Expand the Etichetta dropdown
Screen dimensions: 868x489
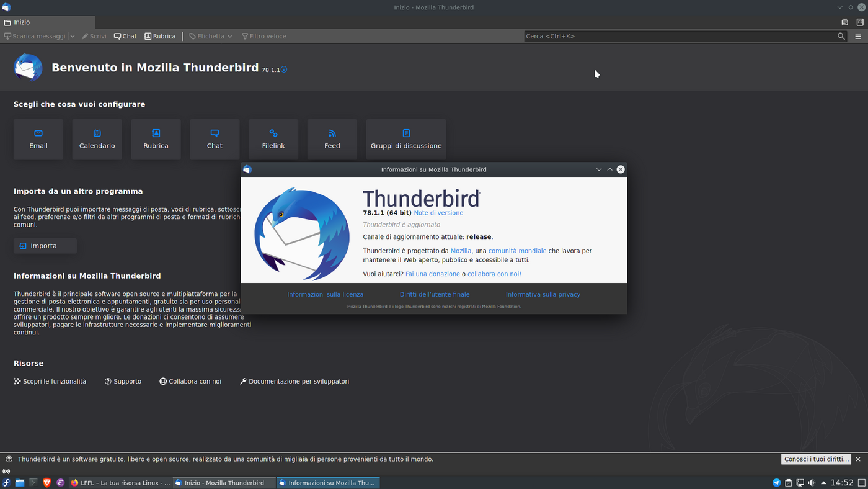coord(229,36)
